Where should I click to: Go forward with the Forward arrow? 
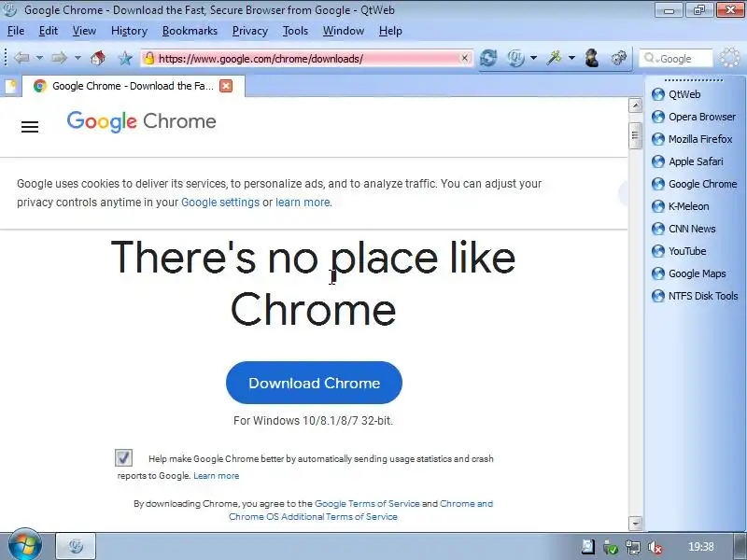click(x=59, y=58)
